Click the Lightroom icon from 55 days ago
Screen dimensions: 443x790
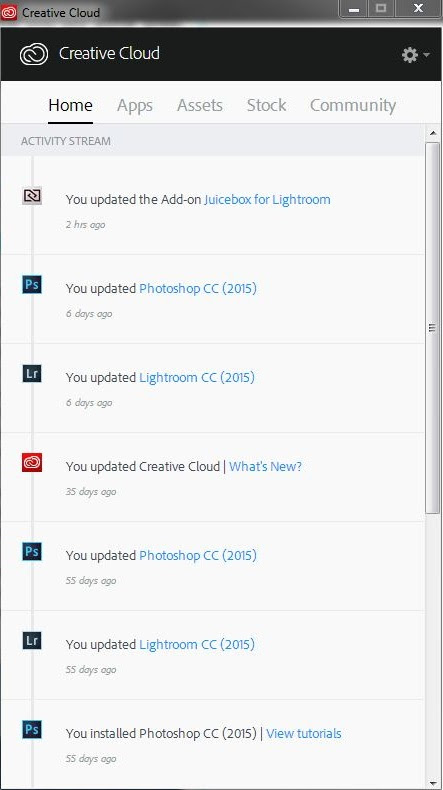[x=32, y=641]
